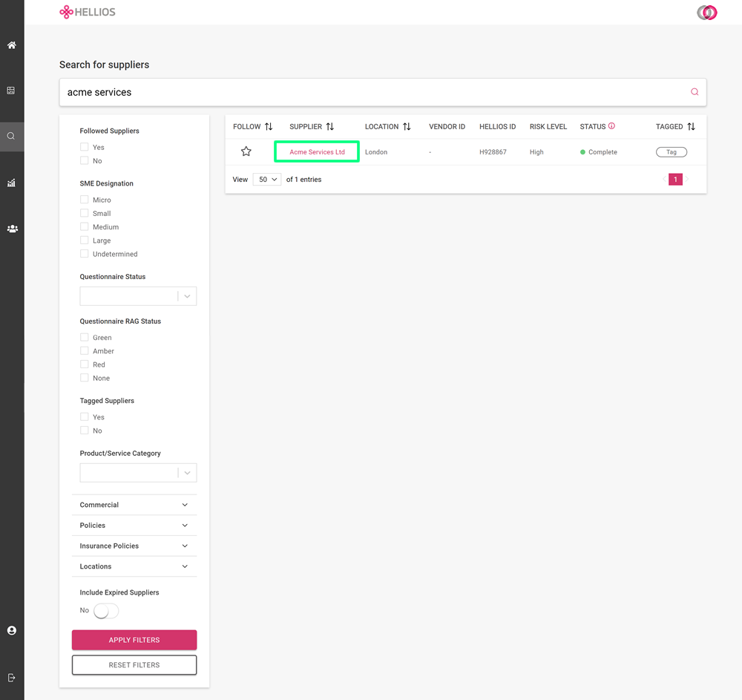Open the community people icon in the sidebar

(11, 229)
